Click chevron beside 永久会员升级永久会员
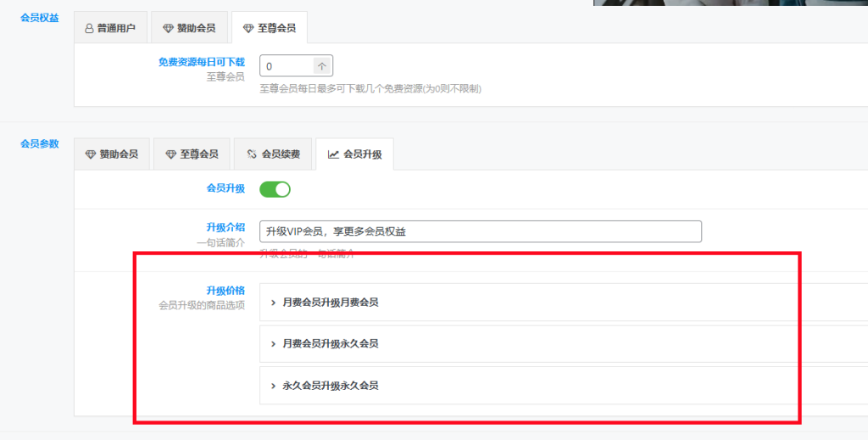The height and width of the screenshot is (440, 868). coord(274,386)
